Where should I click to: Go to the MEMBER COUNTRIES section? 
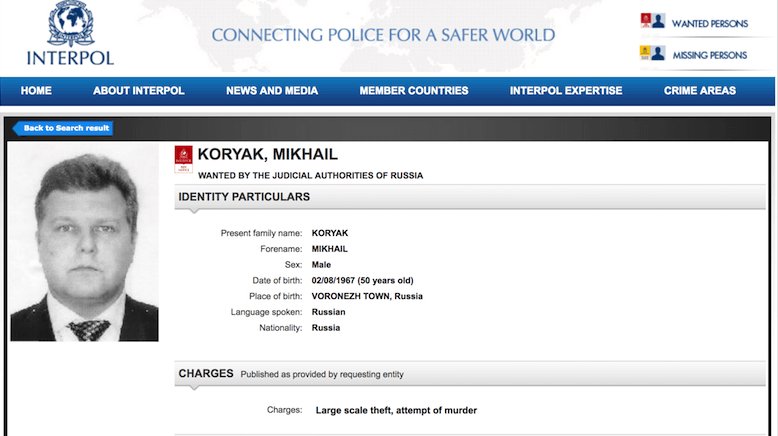[x=414, y=91]
